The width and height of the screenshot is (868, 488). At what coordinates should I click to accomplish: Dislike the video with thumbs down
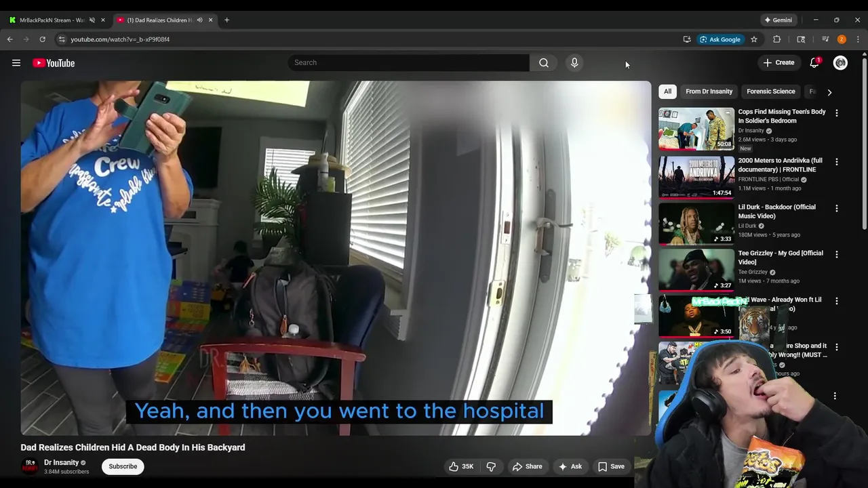coord(491,466)
